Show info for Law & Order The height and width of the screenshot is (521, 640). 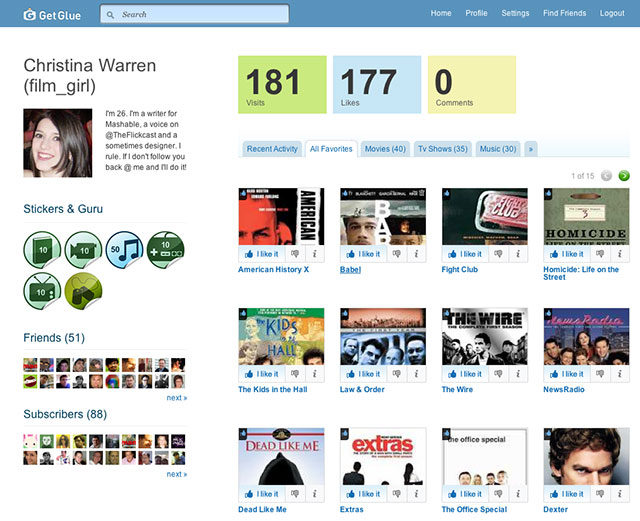coord(416,374)
